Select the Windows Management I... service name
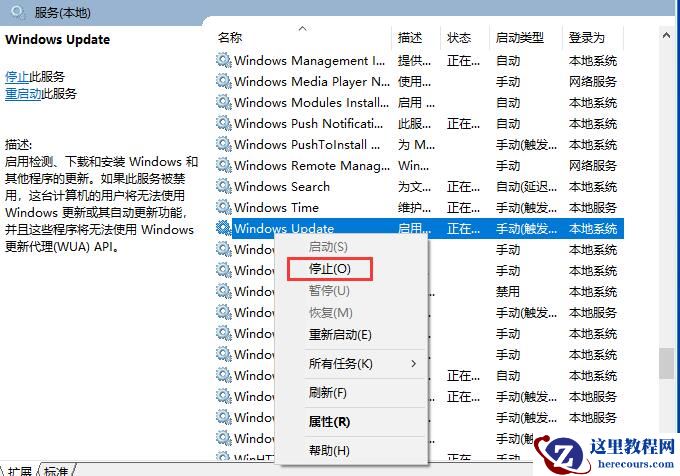The height and width of the screenshot is (476, 680). pos(310,61)
